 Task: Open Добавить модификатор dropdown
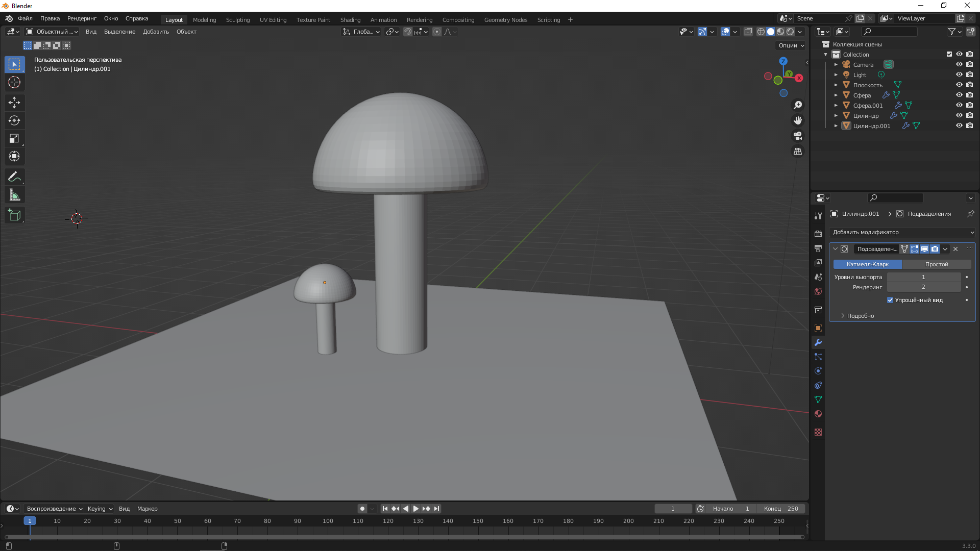[x=902, y=232]
